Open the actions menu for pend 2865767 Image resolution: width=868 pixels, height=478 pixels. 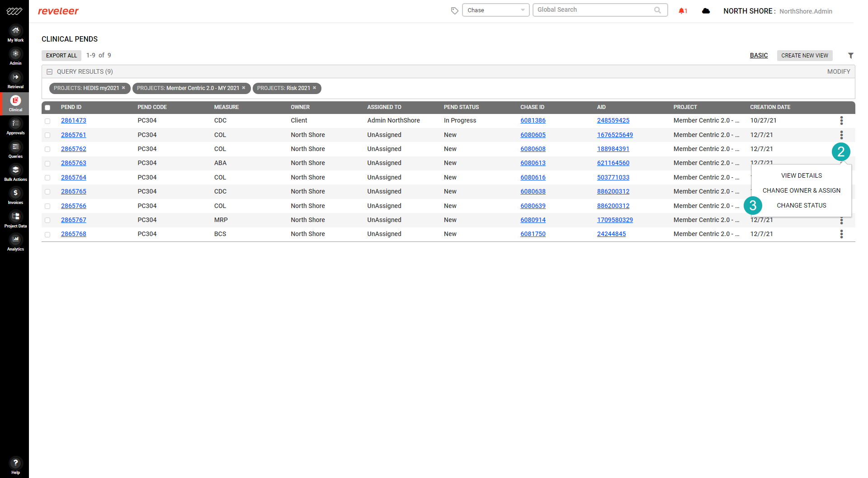(841, 221)
